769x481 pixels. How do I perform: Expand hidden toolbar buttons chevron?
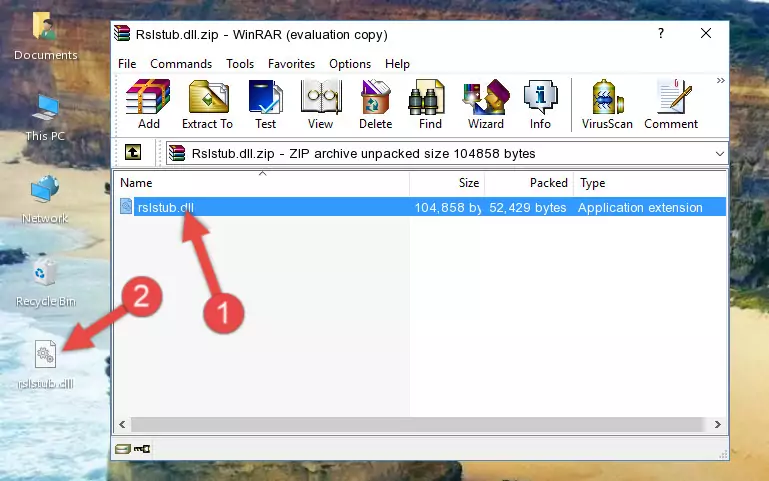click(720, 80)
